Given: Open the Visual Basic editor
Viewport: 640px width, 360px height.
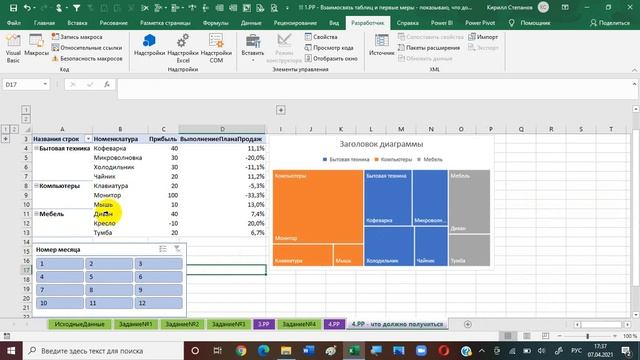Looking at the screenshot, I should pos(13,49).
